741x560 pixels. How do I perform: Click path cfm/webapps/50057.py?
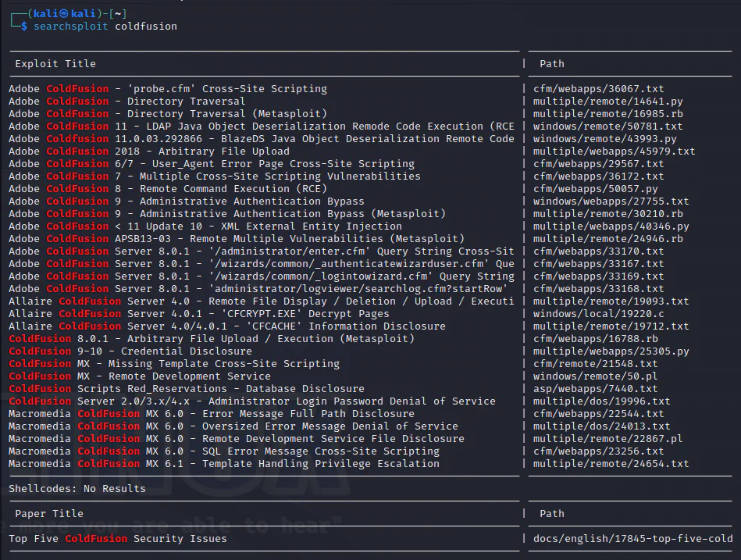point(596,189)
